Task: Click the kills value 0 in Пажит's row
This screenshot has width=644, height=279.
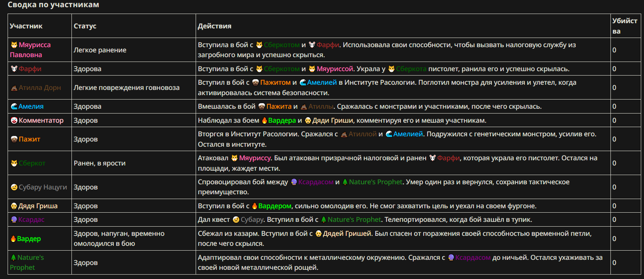Action: coord(614,139)
